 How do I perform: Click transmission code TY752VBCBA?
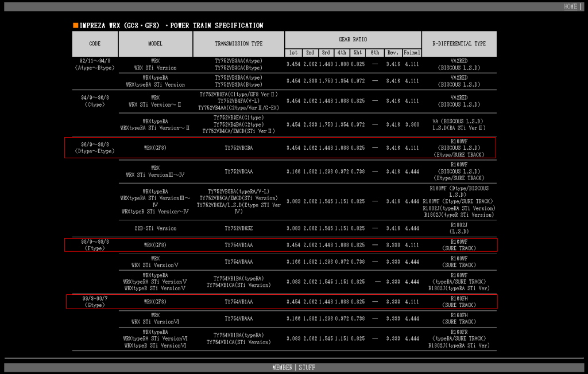238,148
